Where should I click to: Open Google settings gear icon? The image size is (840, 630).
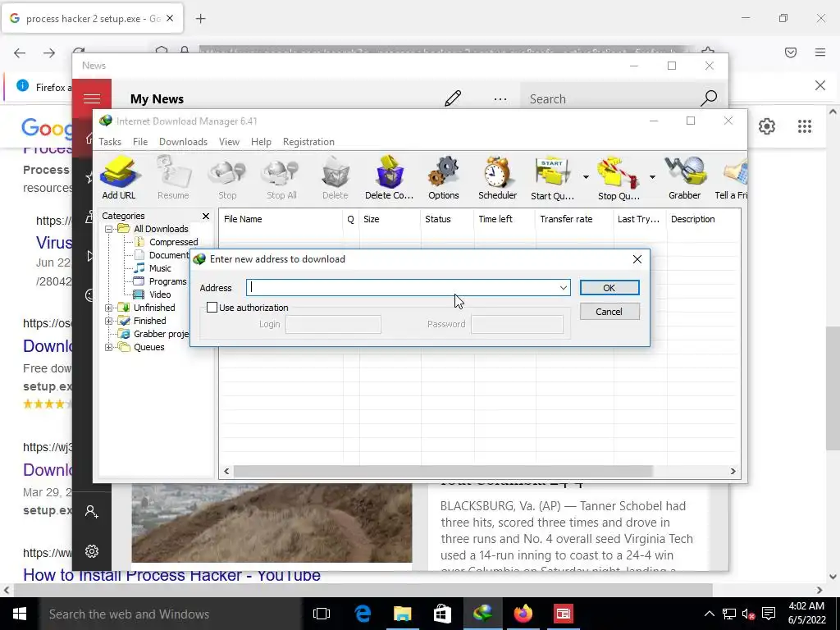767,126
